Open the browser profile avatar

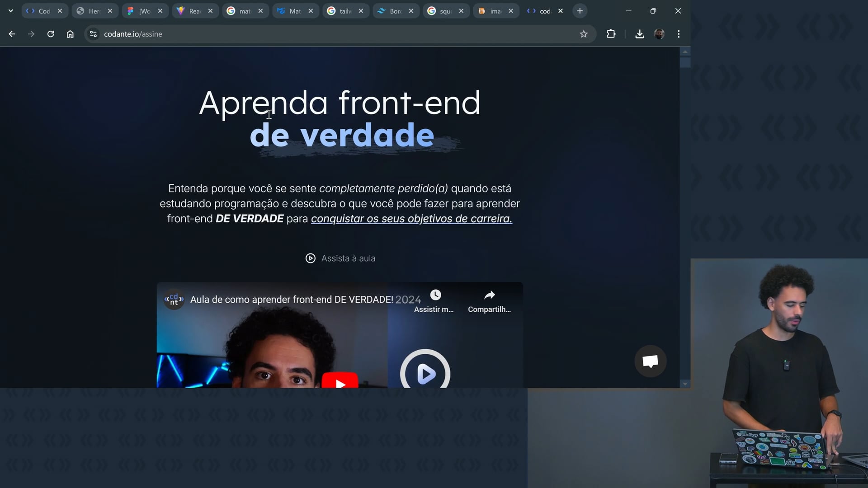point(659,34)
